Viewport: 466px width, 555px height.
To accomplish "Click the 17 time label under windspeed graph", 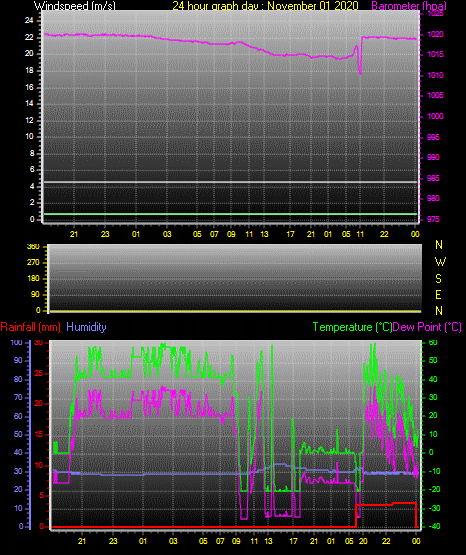I will 290,234.
